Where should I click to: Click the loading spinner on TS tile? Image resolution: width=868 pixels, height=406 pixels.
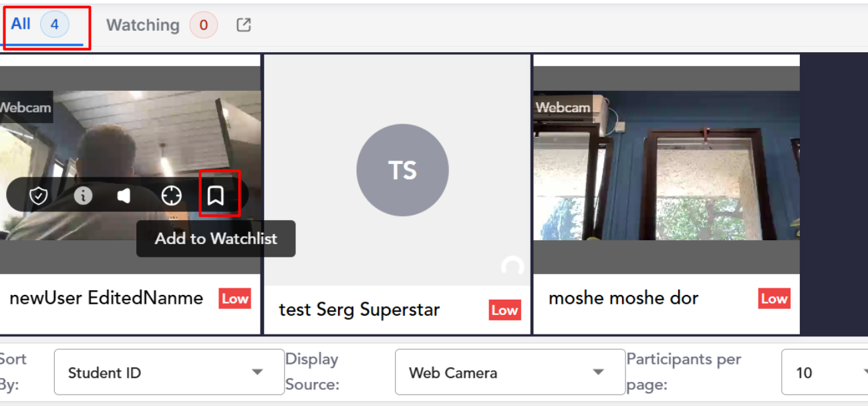coord(513,268)
